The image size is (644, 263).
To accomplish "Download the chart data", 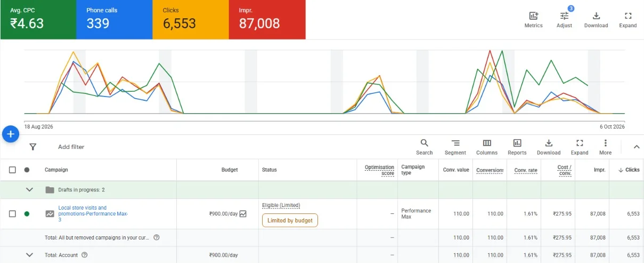I will (596, 20).
